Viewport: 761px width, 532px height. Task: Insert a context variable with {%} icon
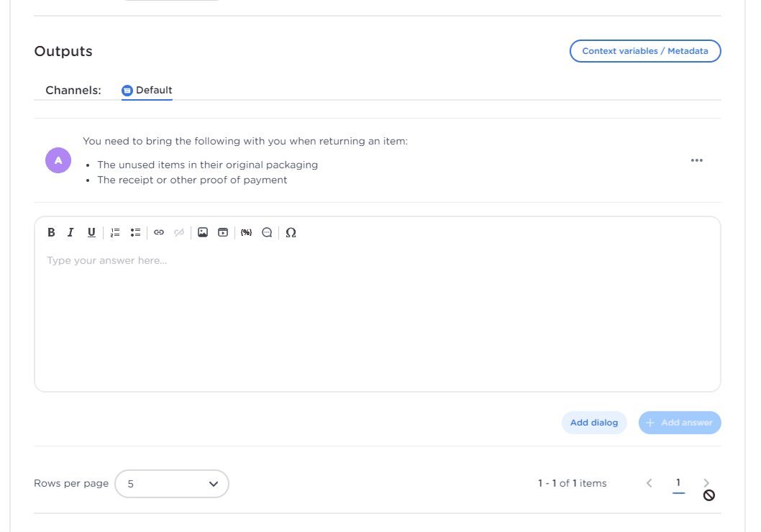pos(246,232)
